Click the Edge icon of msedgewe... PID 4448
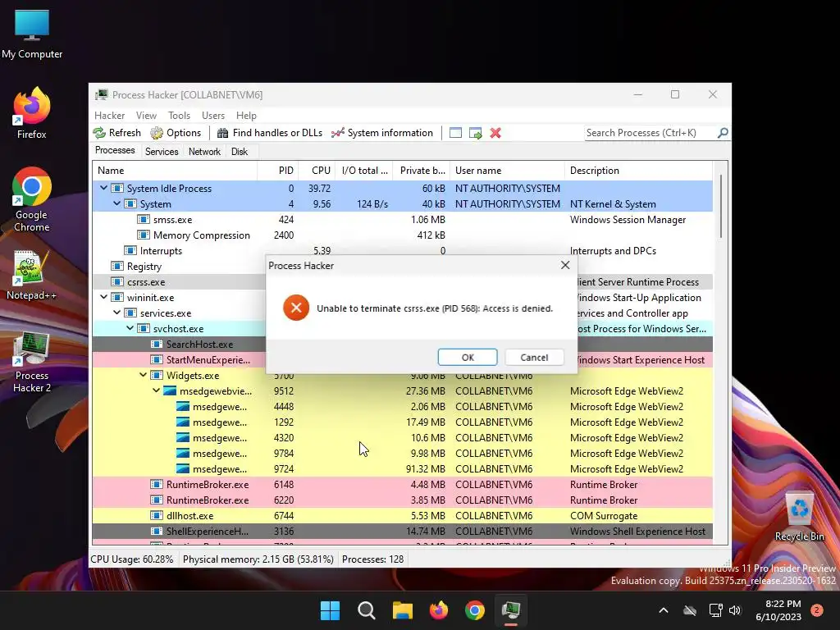 point(183,407)
